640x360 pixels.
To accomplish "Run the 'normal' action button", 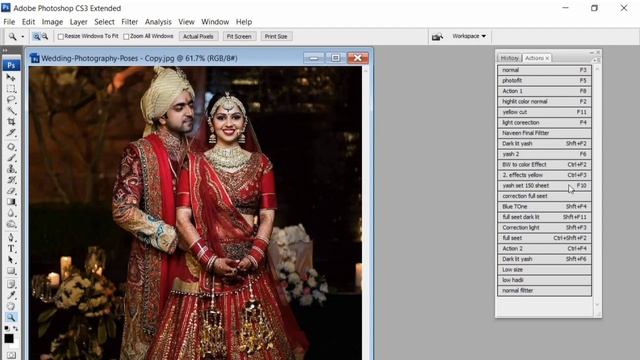I will pos(544,70).
